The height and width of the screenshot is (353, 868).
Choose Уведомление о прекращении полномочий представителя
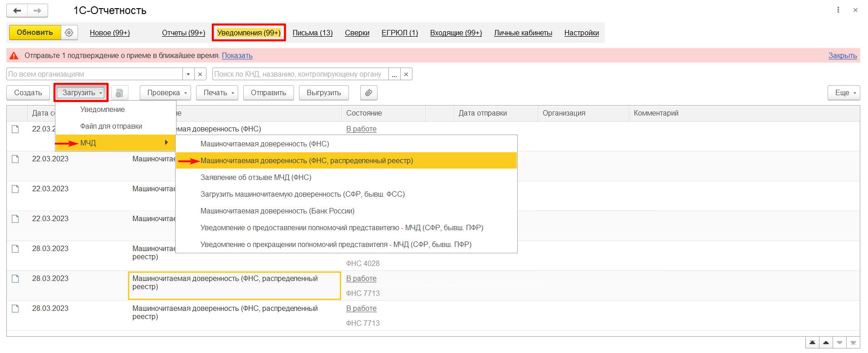tap(346, 244)
